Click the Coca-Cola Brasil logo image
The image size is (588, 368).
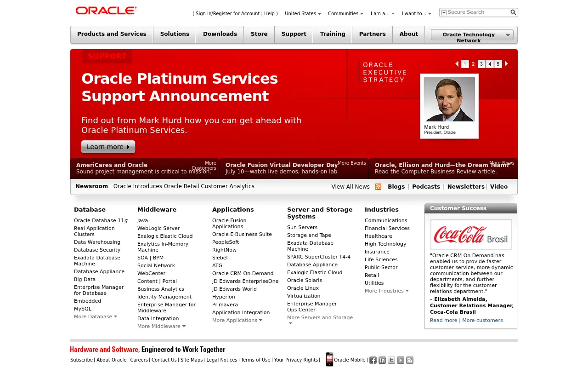pos(471,235)
